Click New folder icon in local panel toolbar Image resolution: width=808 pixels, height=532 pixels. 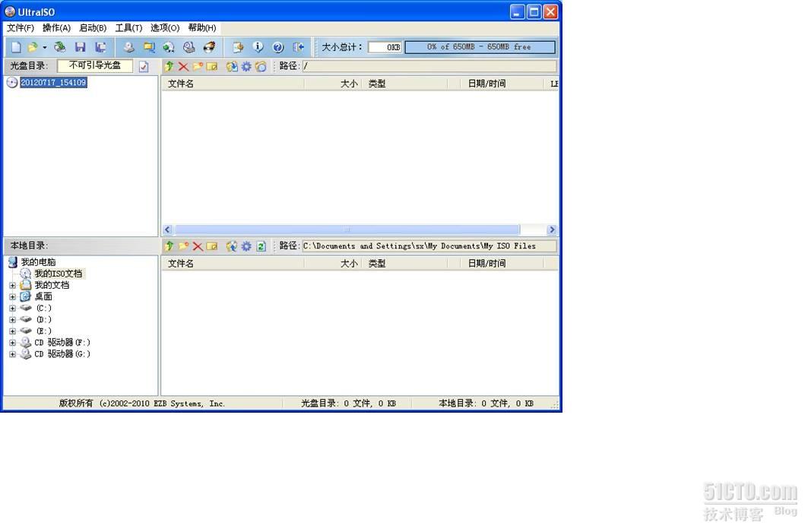click(x=183, y=246)
